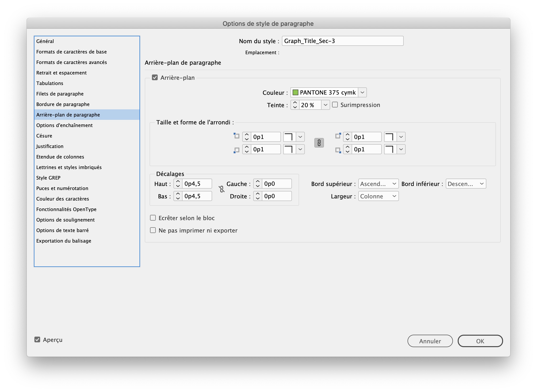
Task: Click the OK button
Action: pyautogui.click(x=480, y=341)
